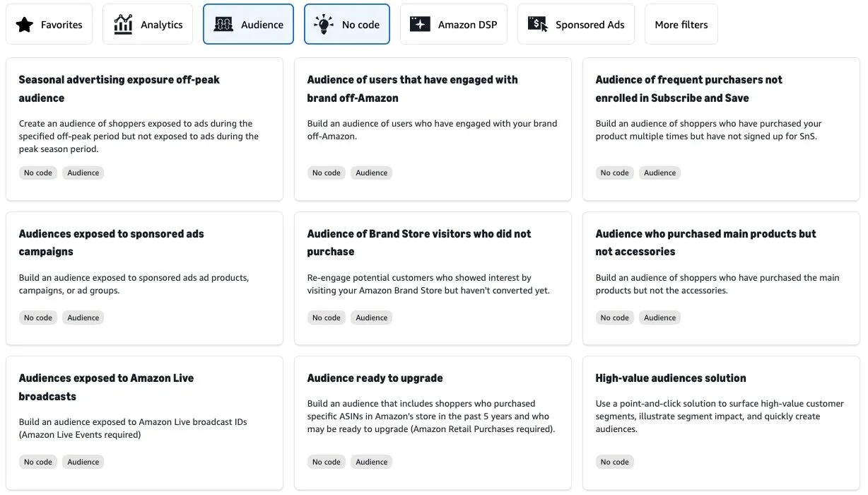Toggle the Analytics filter label
Screen dimensions: 868x495
(x=162, y=25)
